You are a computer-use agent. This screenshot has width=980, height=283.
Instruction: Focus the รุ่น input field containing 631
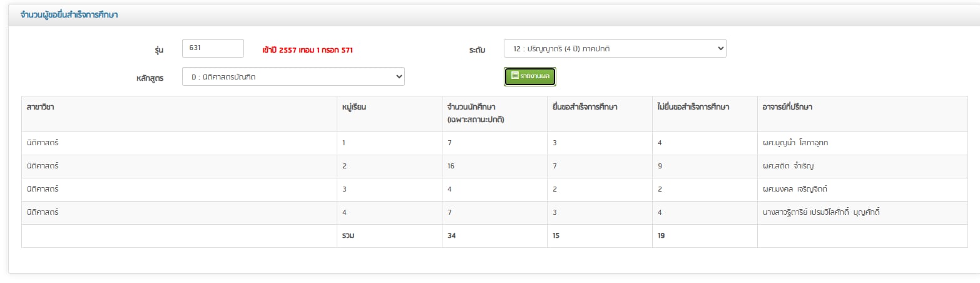tap(212, 48)
